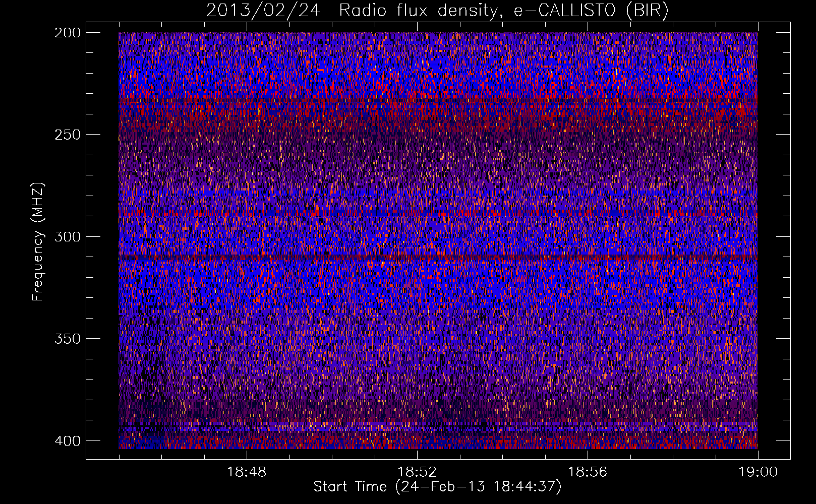Click the plot title showing e-CALLISTO (BIR)
The width and height of the screenshot is (816, 504).
click(x=437, y=10)
